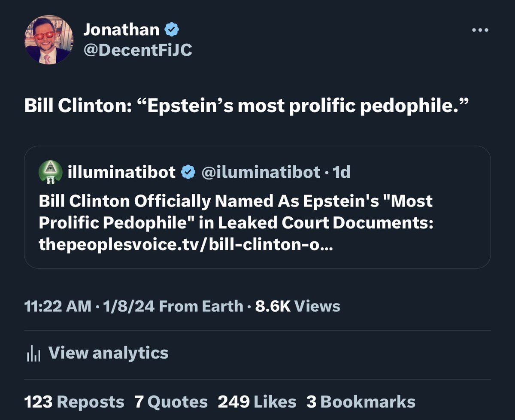The width and height of the screenshot is (515, 420).
Task: Open the @DecentFiJC handle
Action: (x=138, y=50)
